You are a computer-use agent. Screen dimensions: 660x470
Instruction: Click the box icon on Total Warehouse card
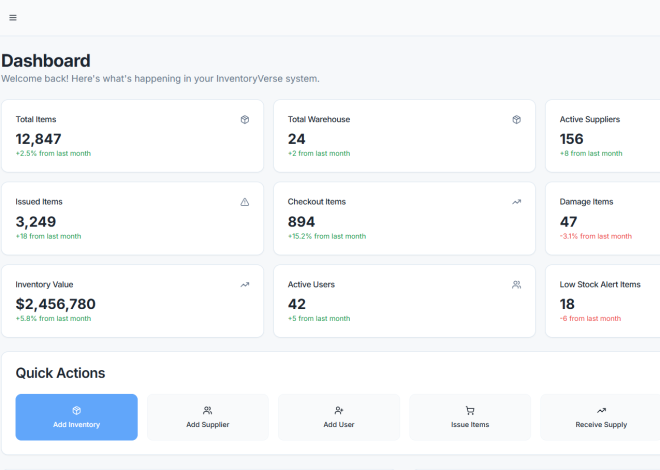point(516,119)
